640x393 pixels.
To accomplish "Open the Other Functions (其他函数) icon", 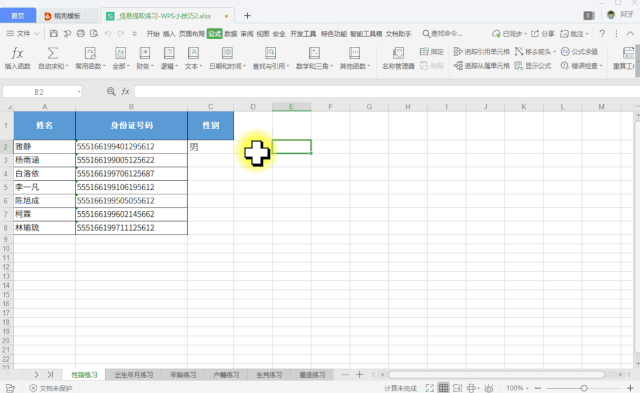I will click(354, 53).
